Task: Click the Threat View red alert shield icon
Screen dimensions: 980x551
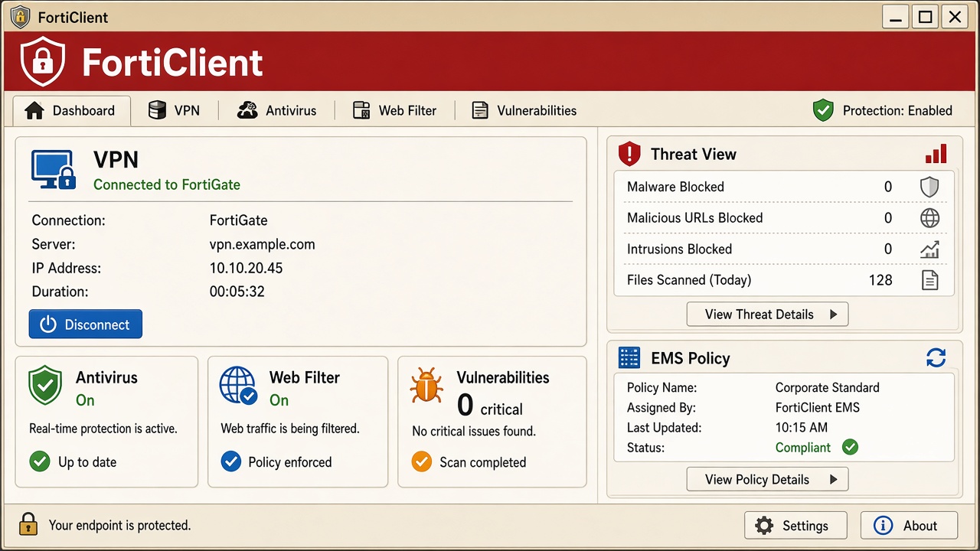Action: pos(629,154)
